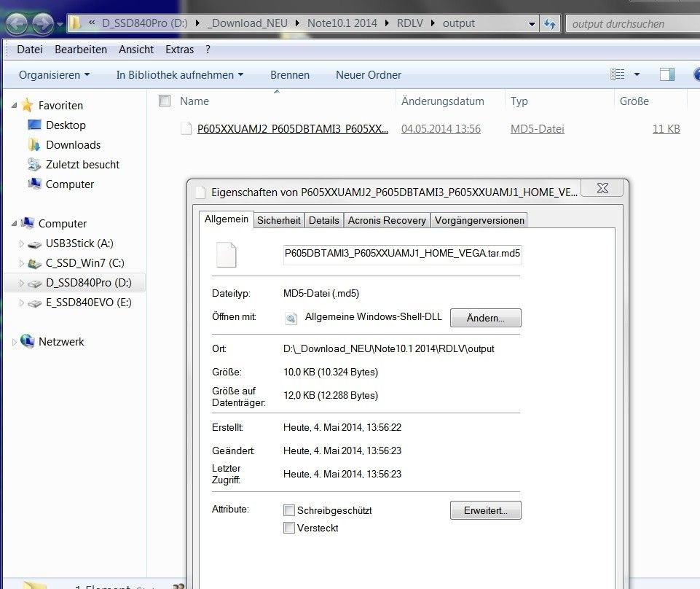Expand the Netzwerk tree node
The image size is (700, 589).
[x=15, y=342]
